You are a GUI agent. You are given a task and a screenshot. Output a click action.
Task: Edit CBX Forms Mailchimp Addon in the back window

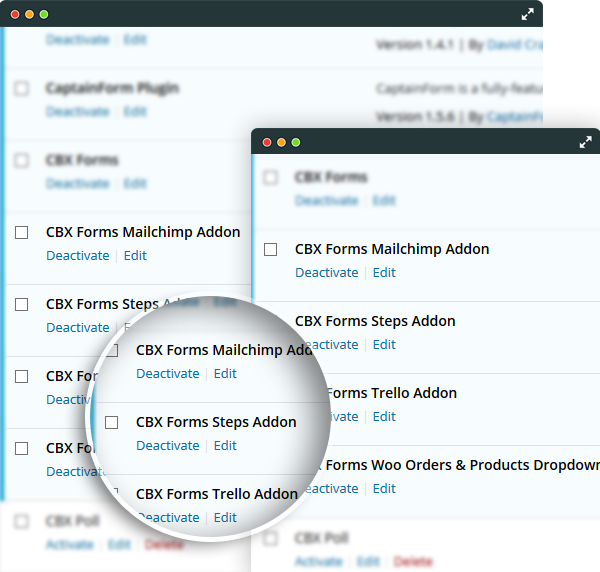tap(135, 256)
